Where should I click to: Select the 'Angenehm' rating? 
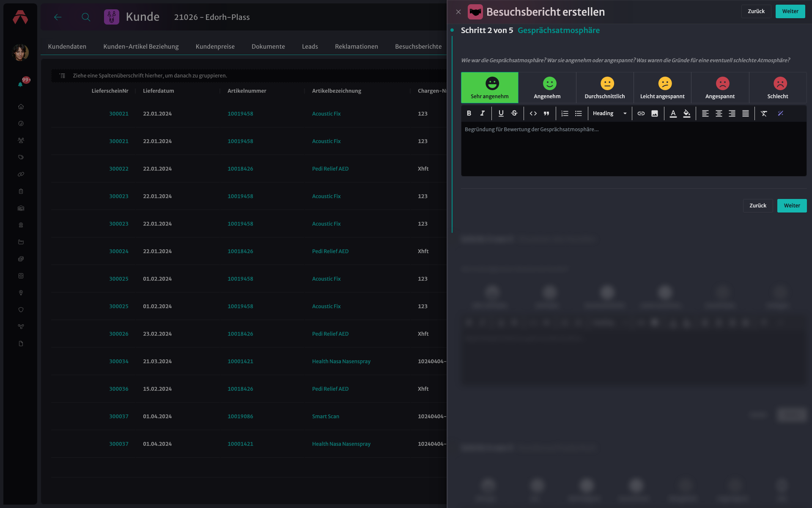[547, 88]
